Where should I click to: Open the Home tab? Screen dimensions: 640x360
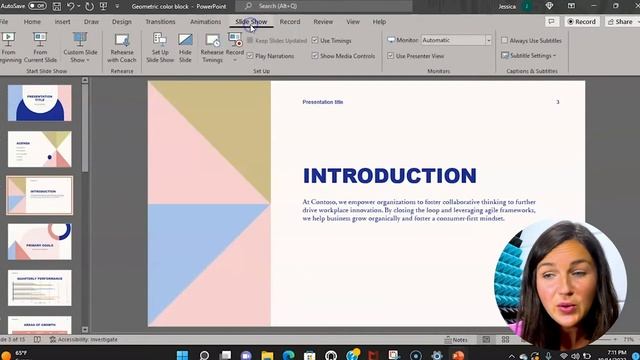[32, 22]
